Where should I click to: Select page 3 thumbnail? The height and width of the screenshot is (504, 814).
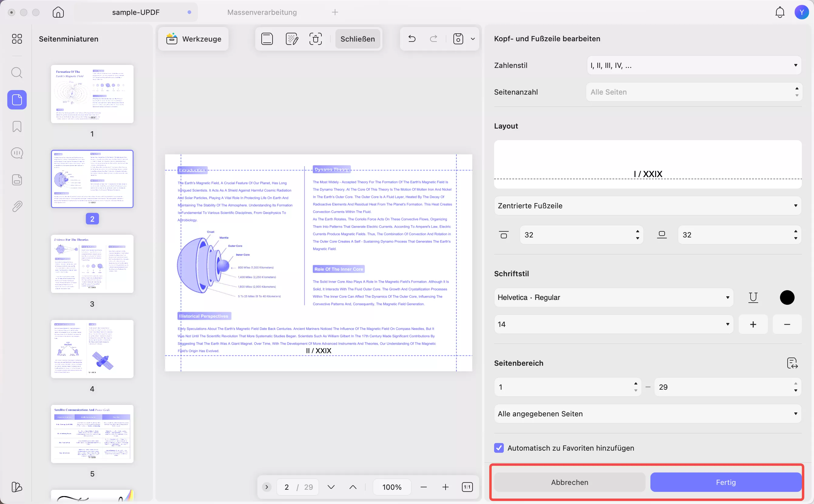click(x=92, y=264)
